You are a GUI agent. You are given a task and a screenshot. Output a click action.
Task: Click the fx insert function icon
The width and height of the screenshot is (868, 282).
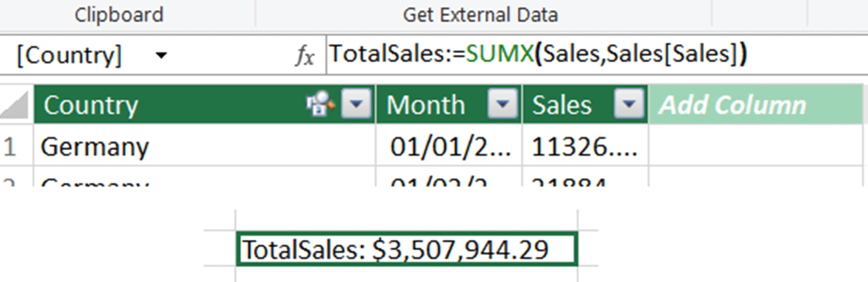304,55
